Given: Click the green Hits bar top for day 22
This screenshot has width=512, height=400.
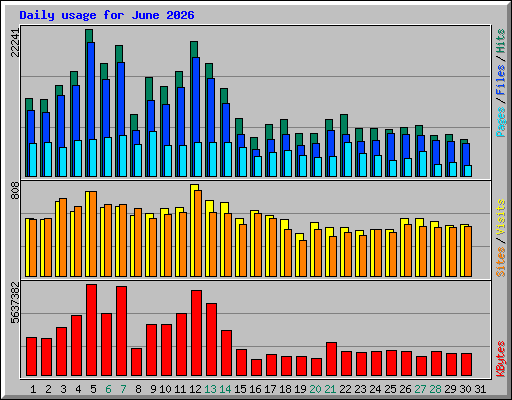Looking at the screenshot, I should (344, 124).
